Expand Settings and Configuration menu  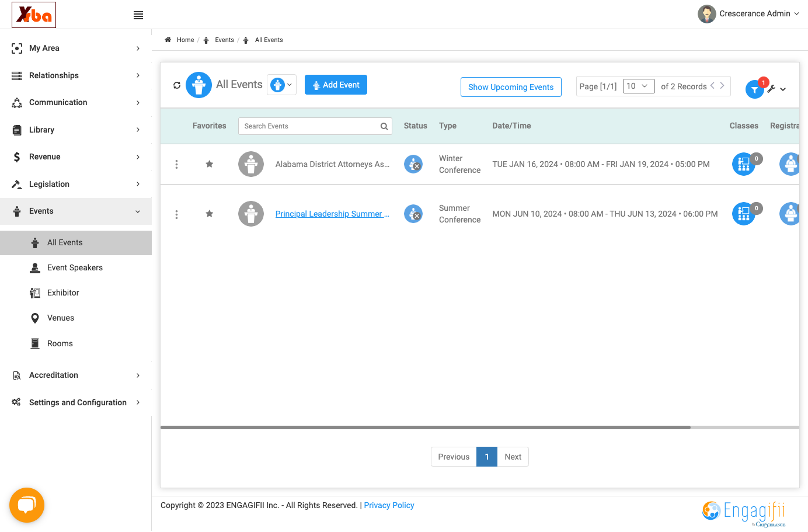pos(76,402)
